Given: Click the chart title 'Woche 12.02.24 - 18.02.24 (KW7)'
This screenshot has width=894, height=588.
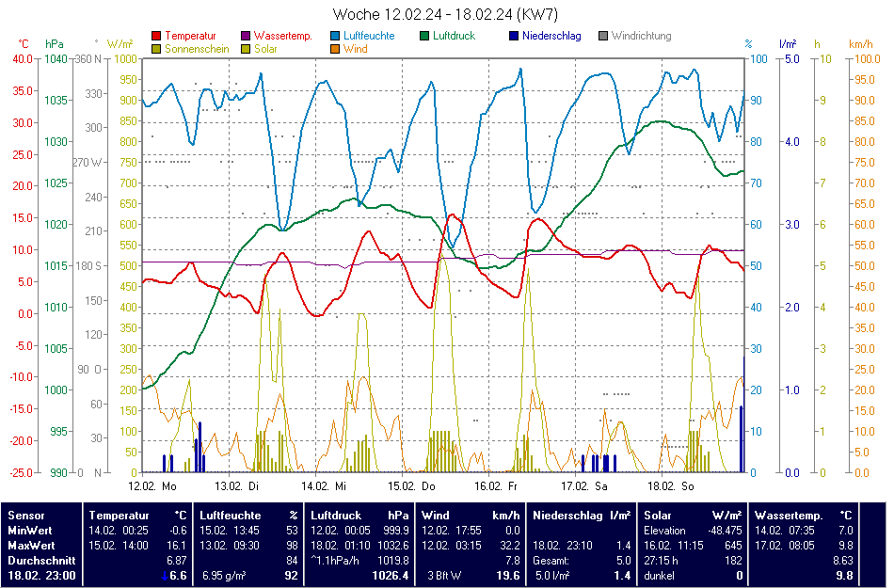Looking at the screenshot, I should click(445, 14).
